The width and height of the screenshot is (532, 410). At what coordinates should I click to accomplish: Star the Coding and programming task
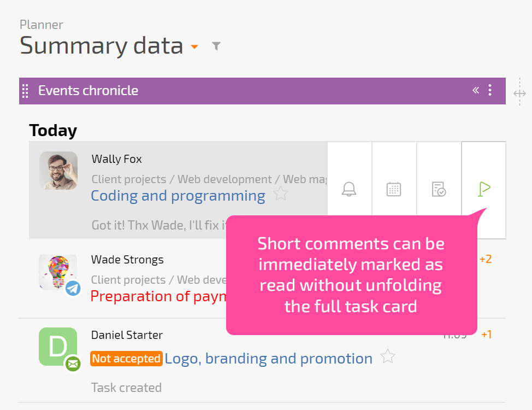click(281, 194)
